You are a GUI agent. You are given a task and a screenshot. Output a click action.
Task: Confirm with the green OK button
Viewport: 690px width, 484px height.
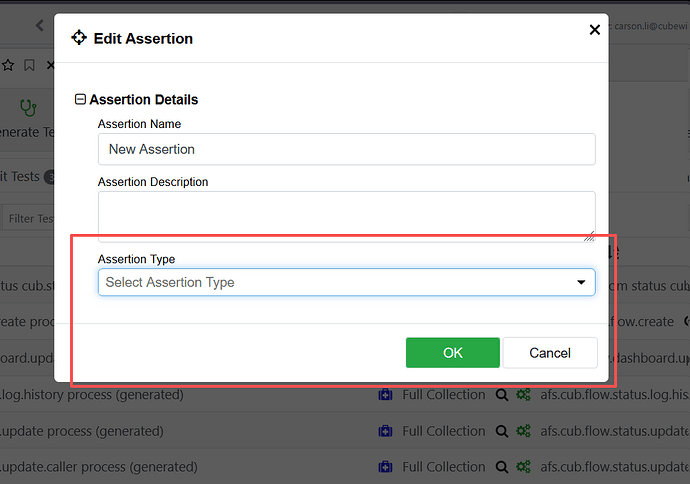coord(452,352)
